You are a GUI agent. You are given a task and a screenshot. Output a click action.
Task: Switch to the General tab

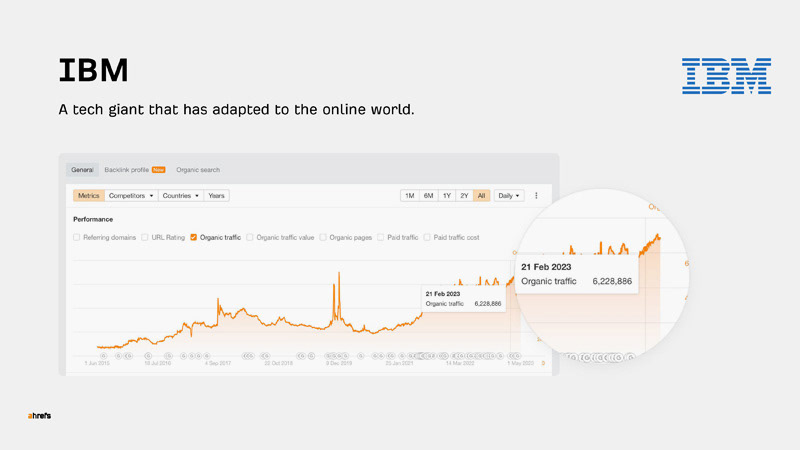pyautogui.click(x=82, y=170)
